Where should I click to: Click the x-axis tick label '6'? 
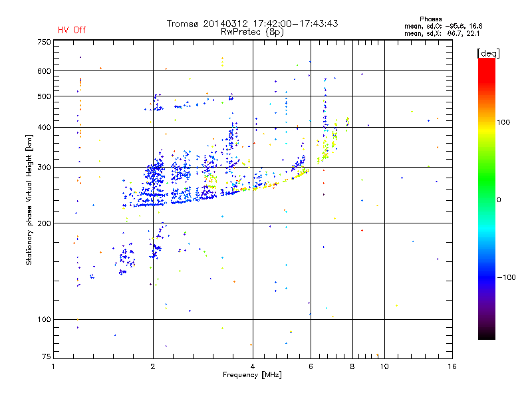pyautogui.click(x=311, y=366)
